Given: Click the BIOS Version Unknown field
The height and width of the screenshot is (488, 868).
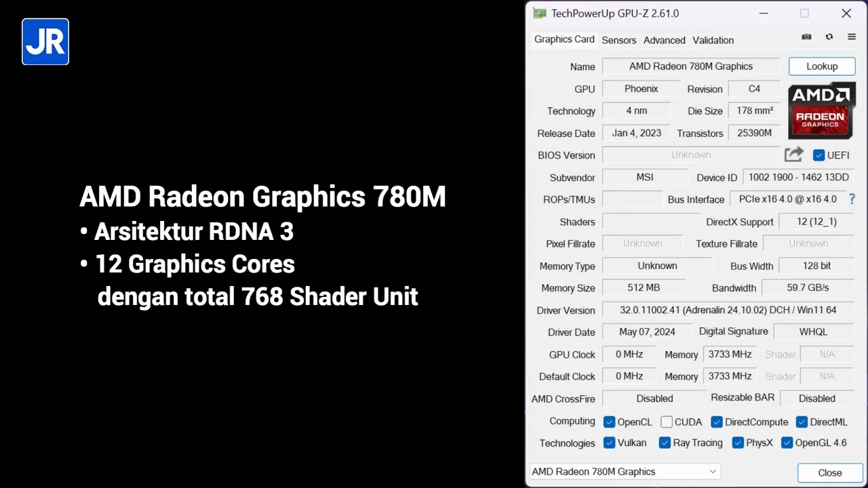Looking at the screenshot, I should [691, 155].
